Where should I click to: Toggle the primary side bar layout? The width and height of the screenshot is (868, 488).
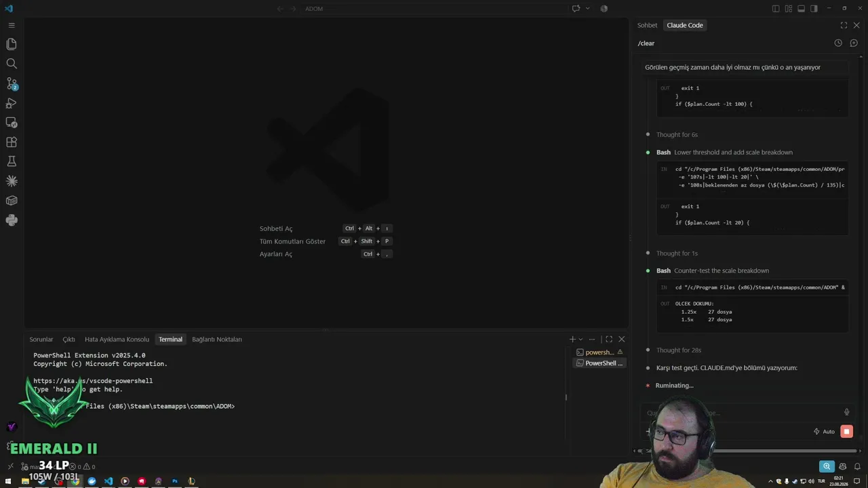tap(776, 9)
